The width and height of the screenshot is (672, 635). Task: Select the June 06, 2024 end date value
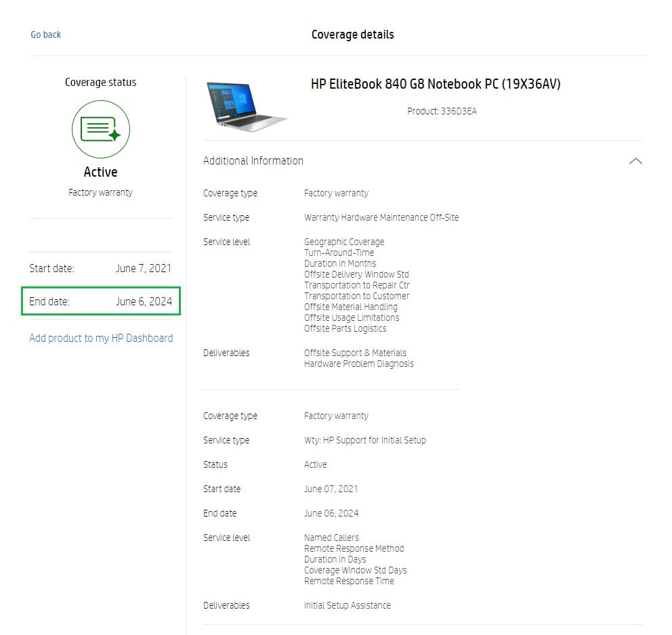pos(331,513)
